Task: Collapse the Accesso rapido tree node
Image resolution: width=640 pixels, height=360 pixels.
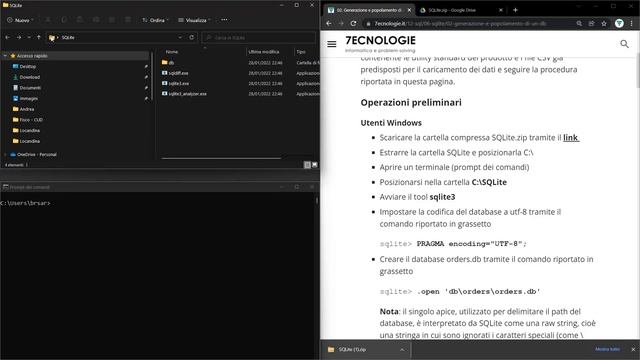Action: [x=5, y=56]
